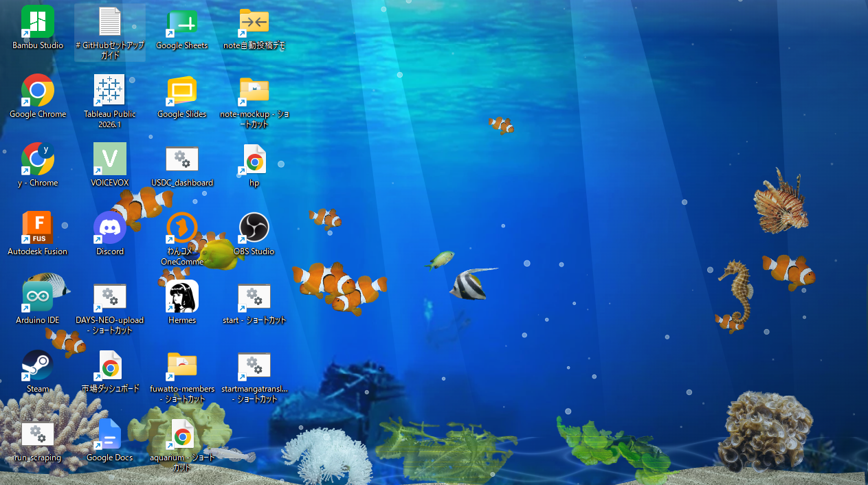Select the Arduino IDE icon
The width and height of the screenshot is (868, 485).
[38, 297]
